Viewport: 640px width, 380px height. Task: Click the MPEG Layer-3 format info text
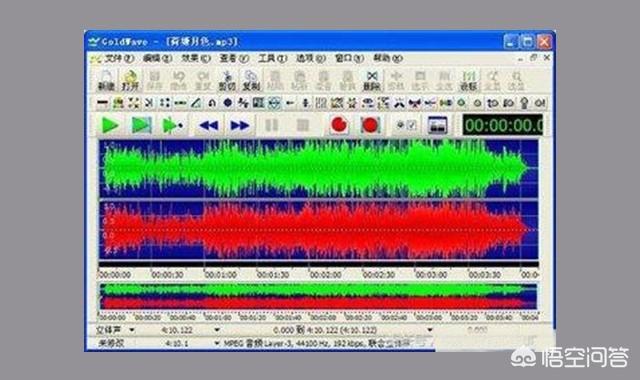pos(316,344)
